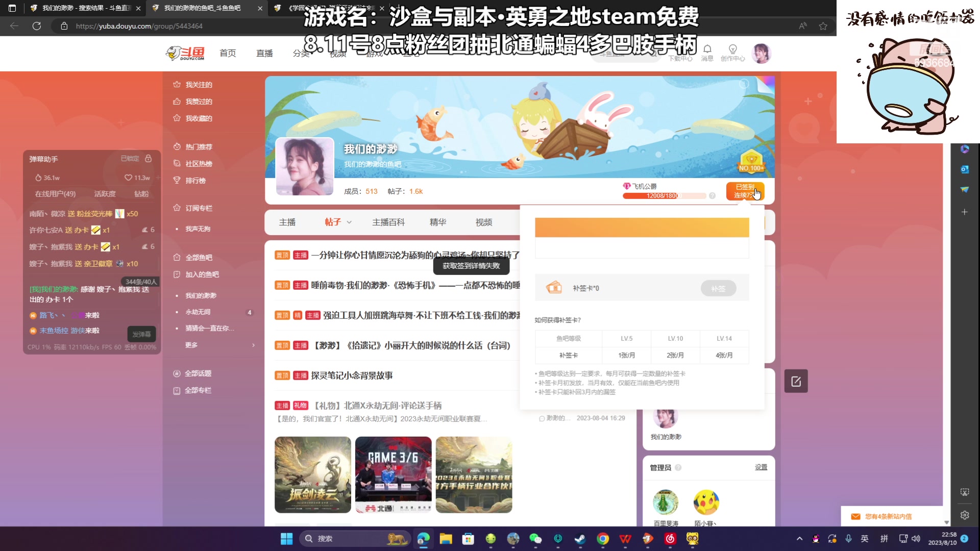The width and height of the screenshot is (980, 551).
Task: Click the 已签到 check-in button
Action: 745,191
